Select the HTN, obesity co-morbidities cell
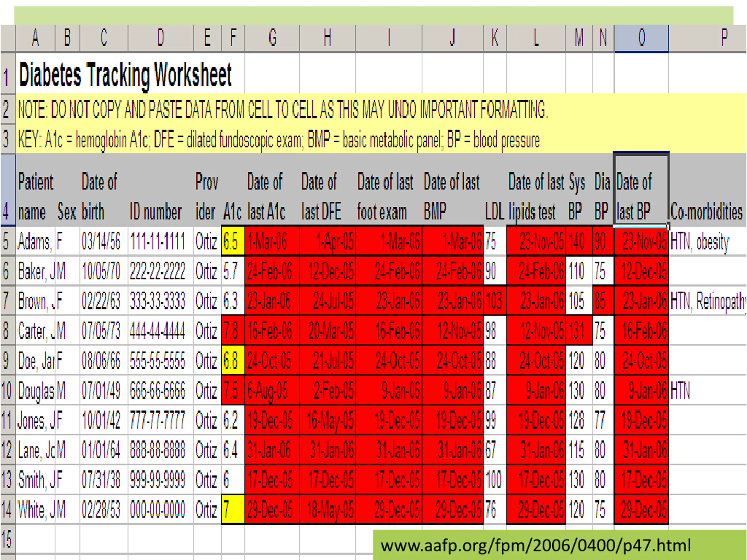 pos(708,241)
